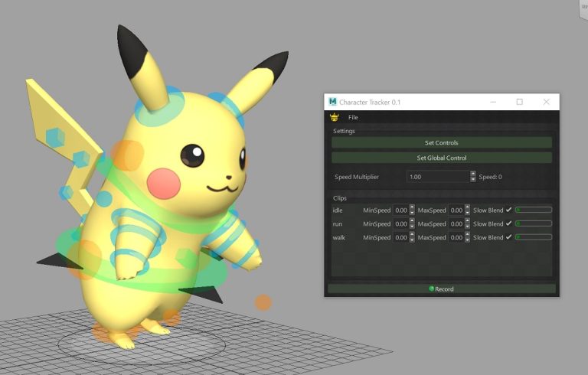Decrease Speed Multiplier with the down arrow

click(x=473, y=180)
